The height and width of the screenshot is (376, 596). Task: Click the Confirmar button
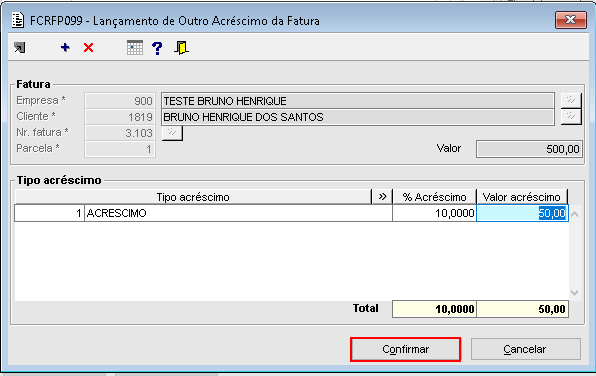pyautogui.click(x=406, y=349)
